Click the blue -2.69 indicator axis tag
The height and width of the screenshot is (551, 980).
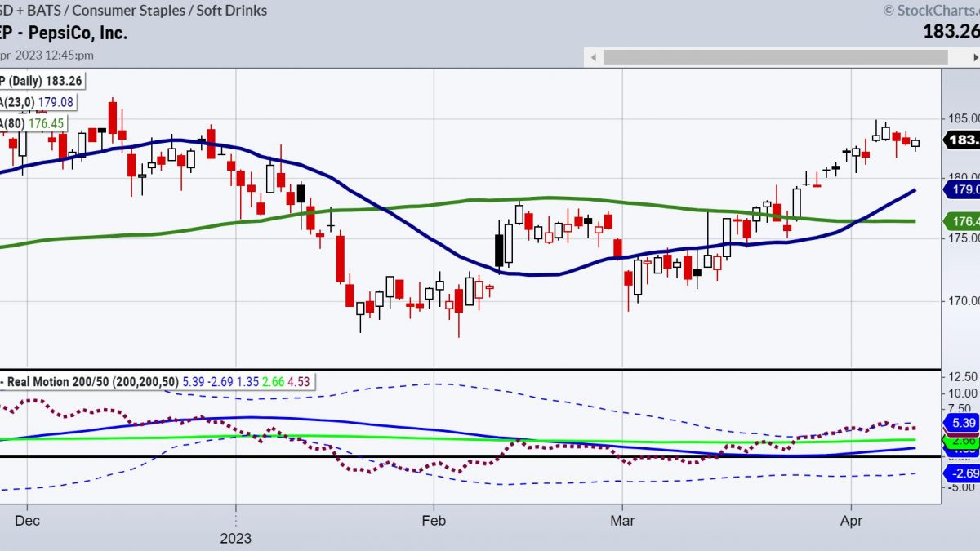[x=962, y=473]
